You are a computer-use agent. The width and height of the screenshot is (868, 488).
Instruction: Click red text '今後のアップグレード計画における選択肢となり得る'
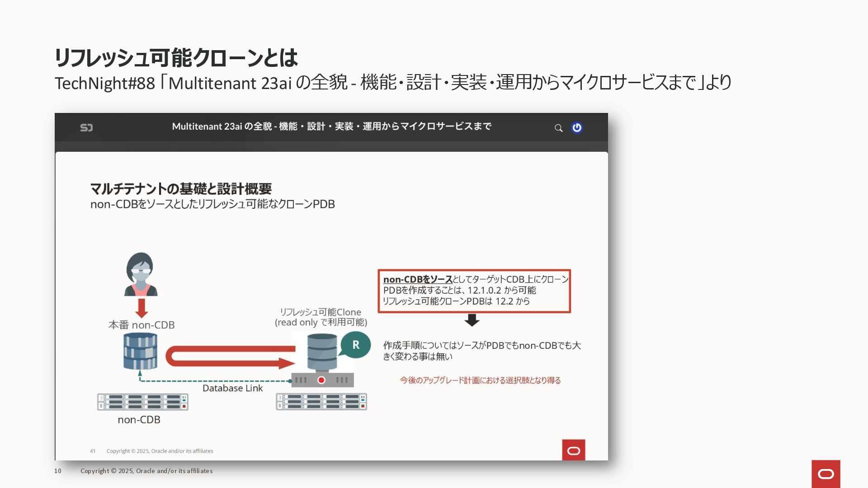click(x=480, y=380)
